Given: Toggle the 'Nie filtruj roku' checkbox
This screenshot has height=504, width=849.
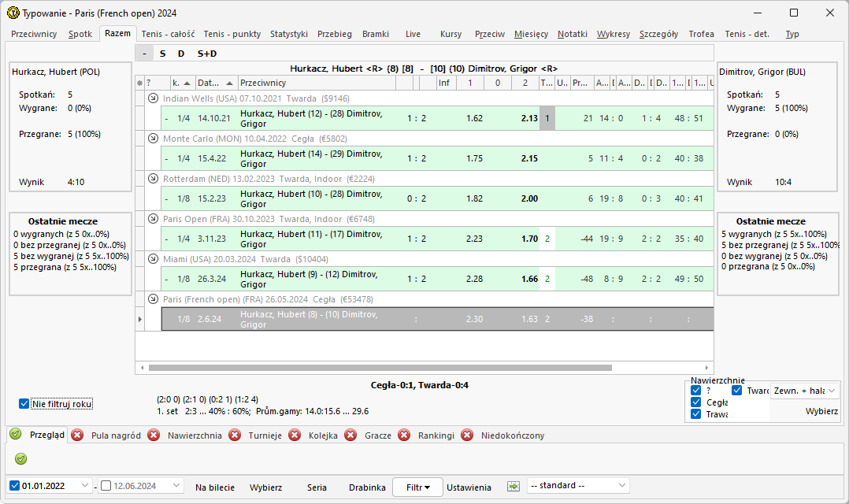Looking at the screenshot, I should 24,404.
